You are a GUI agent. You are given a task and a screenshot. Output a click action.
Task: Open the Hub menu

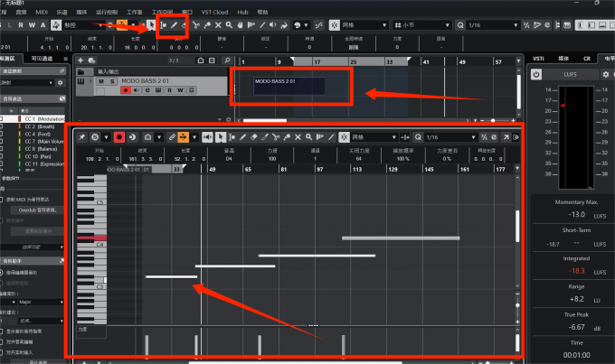[x=242, y=12]
